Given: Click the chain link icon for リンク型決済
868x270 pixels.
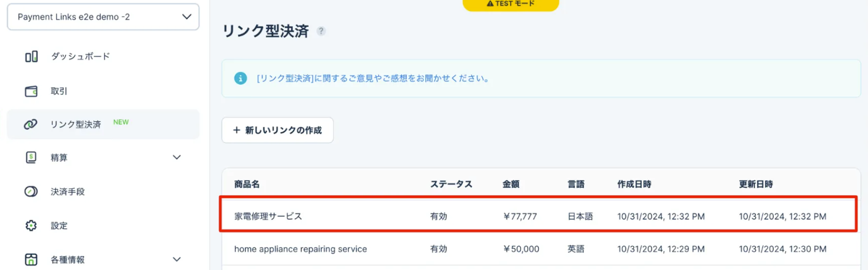Looking at the screenshot, I should pyautogui.click(x=31, y=124).
